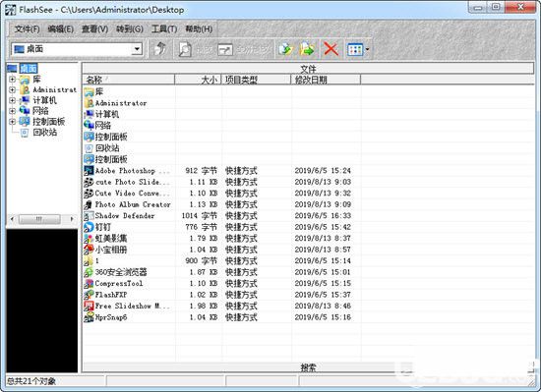Screen dimensions: 541x392
Task: Sort by 修改日期 column header
Action: pos(326,80)
